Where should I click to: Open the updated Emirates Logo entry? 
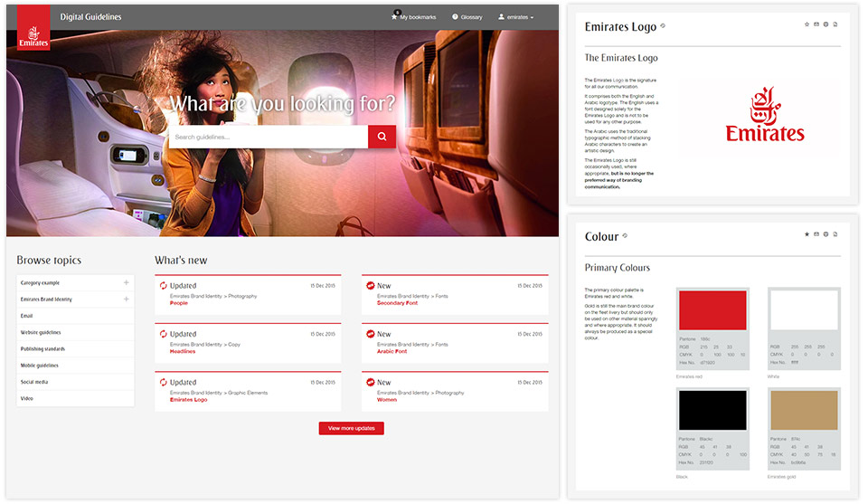point(188,399)
